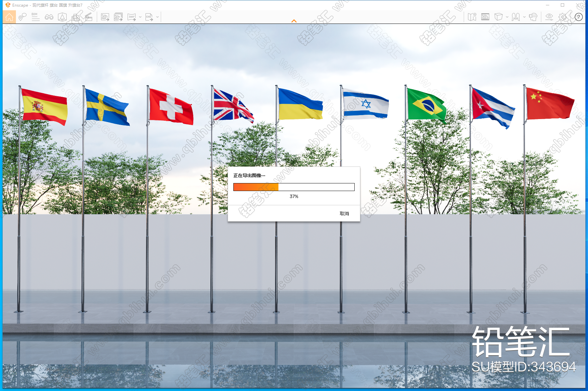Click the China flag in the render
Image resolution: width=588 pixels, height=391 pixels.
point(550,103)
